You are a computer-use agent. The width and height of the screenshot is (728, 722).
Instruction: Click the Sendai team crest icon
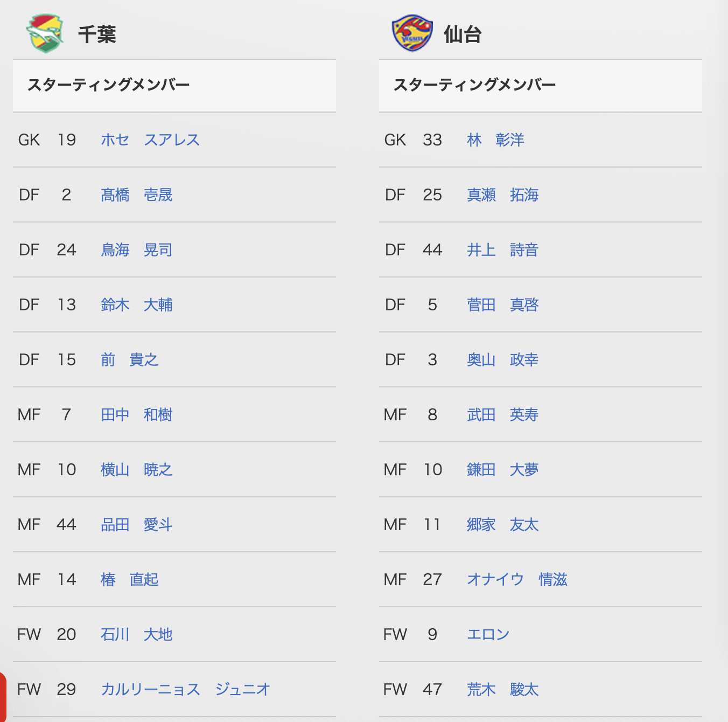tap(412, 33)
